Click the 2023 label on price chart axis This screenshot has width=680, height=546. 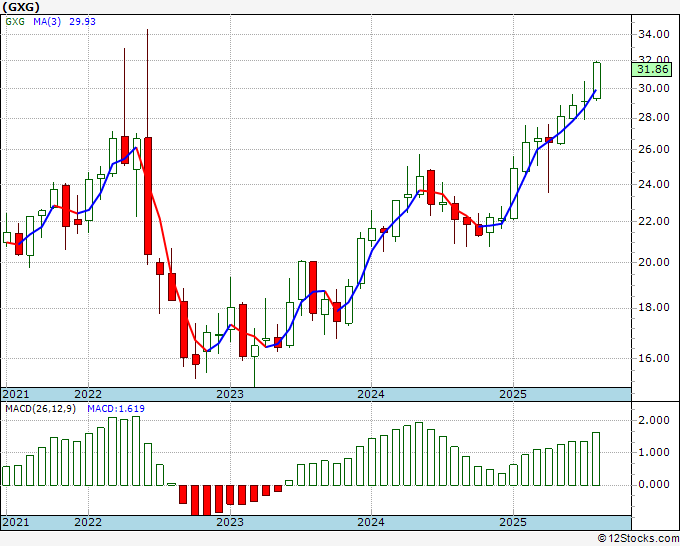coord(230,394)
